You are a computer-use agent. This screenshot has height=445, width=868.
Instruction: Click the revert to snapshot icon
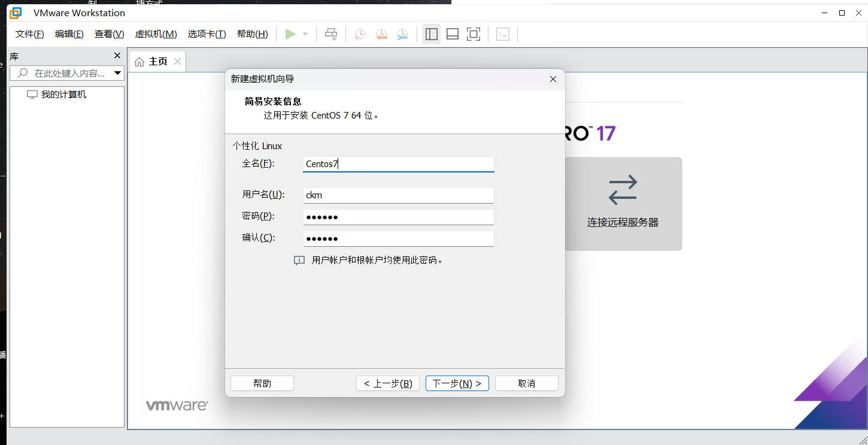(x=381, y=34)
